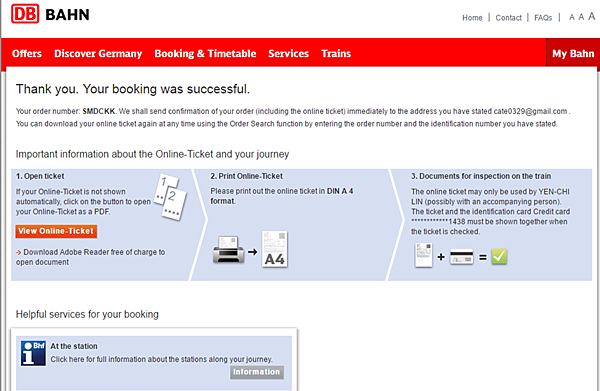The image size is (600, 391).
Task: Select the medium font size A
Action: tap(581, 17)
